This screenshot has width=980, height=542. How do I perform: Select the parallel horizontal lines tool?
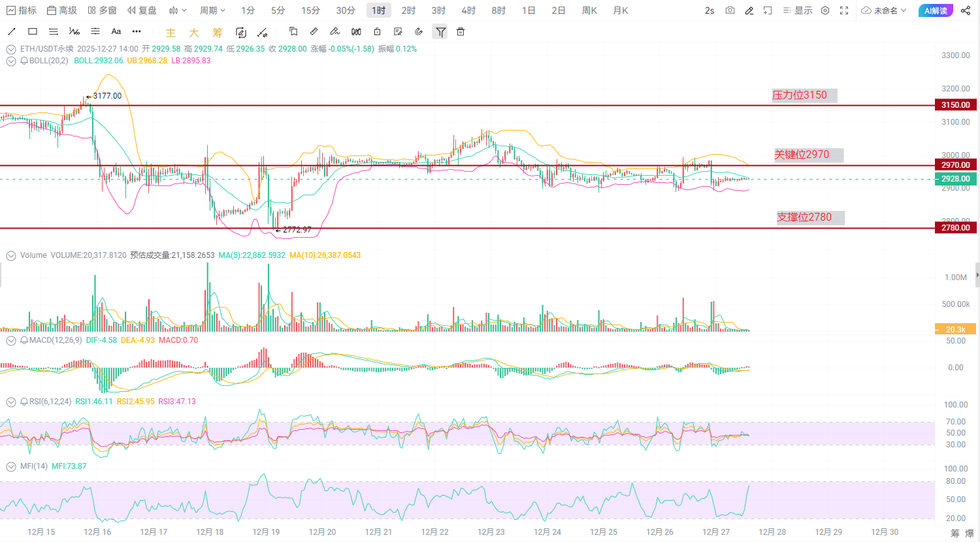pyautogui.click(x=54, y=31)
